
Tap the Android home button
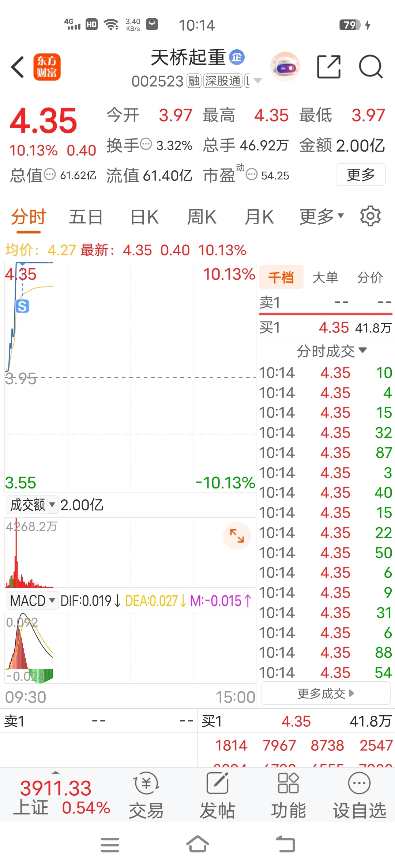(x=197, y=844)
